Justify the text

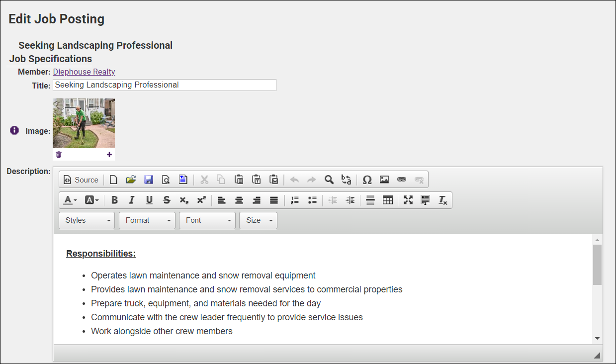pos(274,200)
